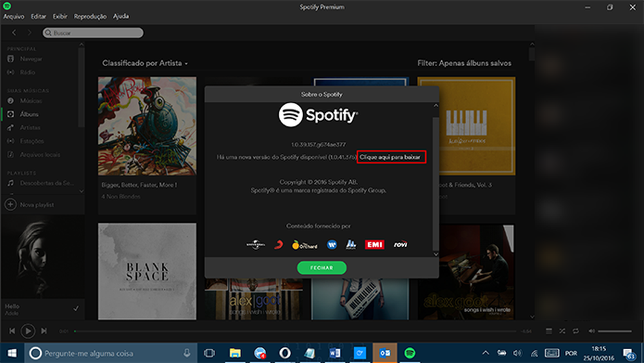Image resolution: width=644 pixels, height=363 pixels.
Task: Click the Play button
Action: [28, 331]
